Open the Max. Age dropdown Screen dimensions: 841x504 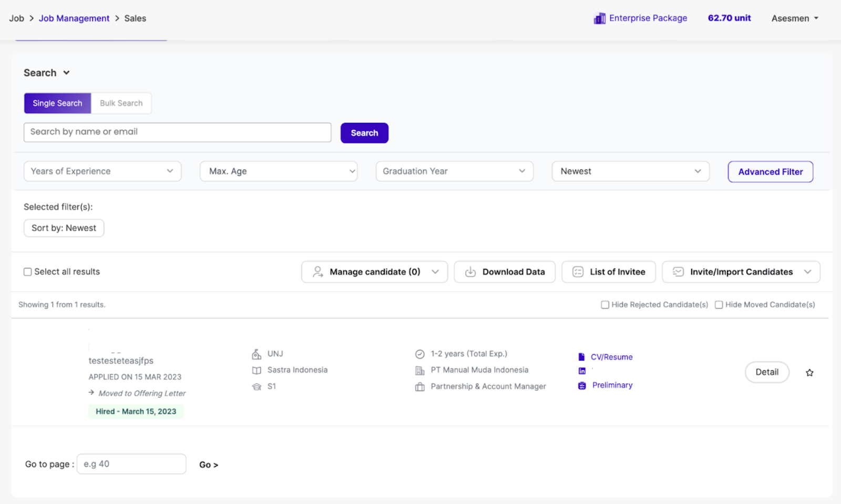(279, 171)
